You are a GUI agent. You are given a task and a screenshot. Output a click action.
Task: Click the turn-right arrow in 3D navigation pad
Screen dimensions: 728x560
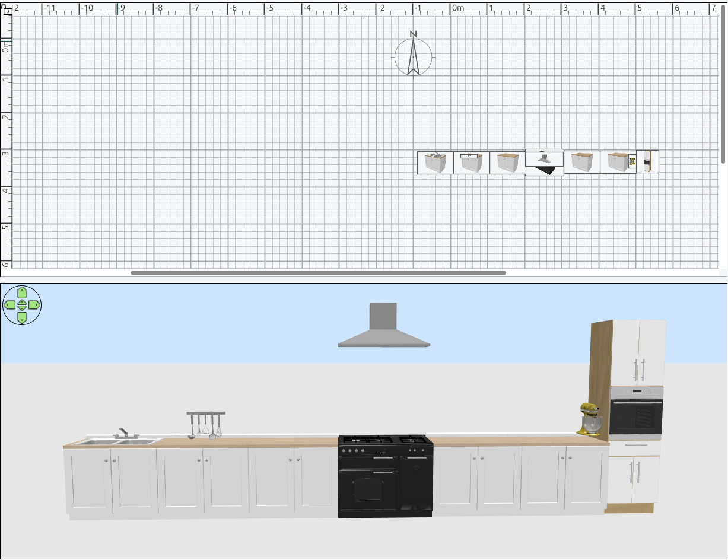(35, 305)
